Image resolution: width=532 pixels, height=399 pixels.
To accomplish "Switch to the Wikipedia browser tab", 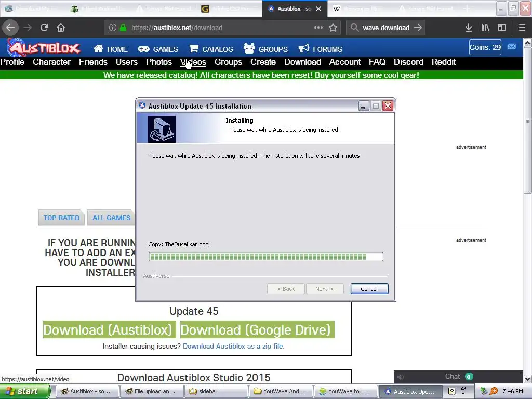I will (x=362, y=9).
